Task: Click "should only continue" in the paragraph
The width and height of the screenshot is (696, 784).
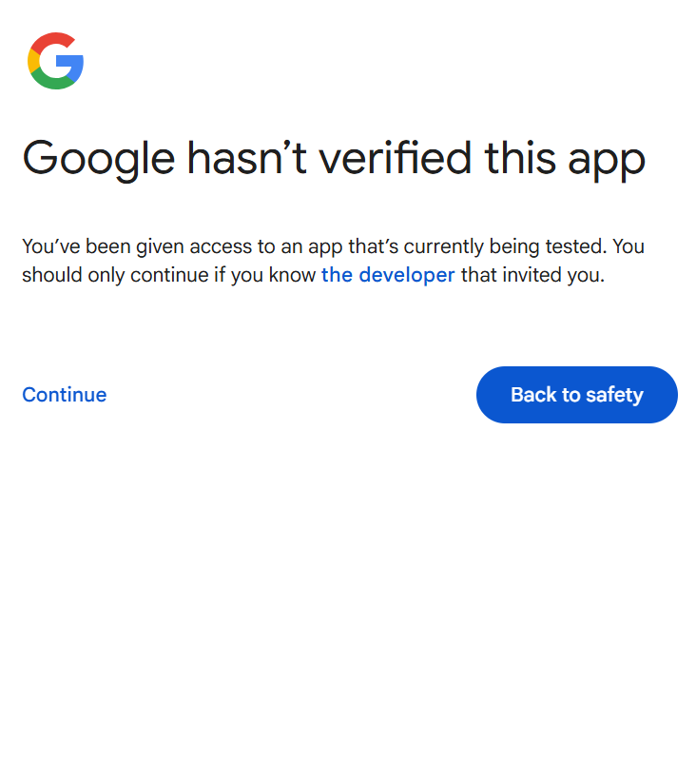Action: [105, 275]
